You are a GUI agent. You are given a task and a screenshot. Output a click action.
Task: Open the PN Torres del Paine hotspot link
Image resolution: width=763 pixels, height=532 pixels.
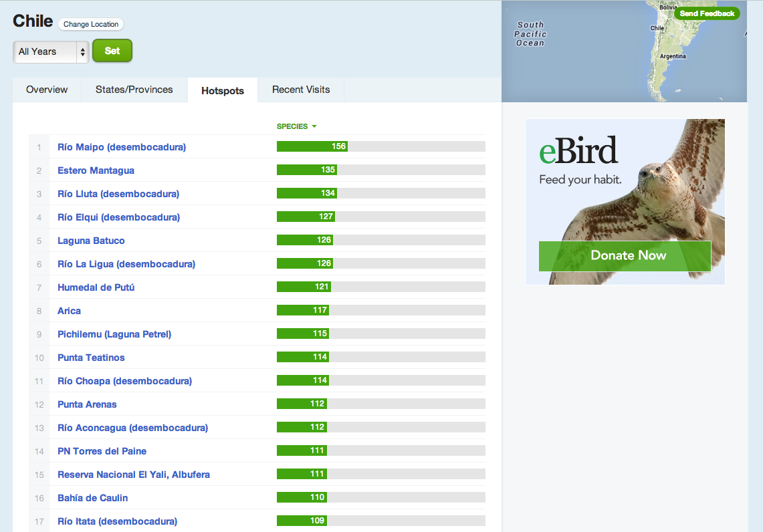point(102,450)
